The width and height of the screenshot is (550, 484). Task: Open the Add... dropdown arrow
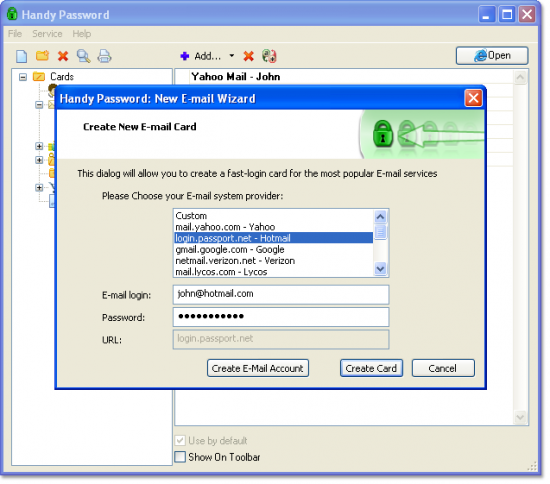(232, 56)
